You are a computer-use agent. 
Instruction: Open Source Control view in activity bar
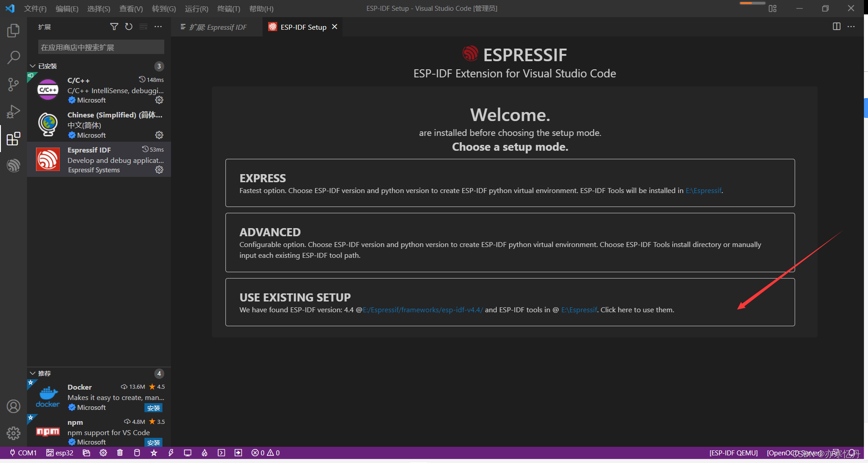(x=13, y=84)
